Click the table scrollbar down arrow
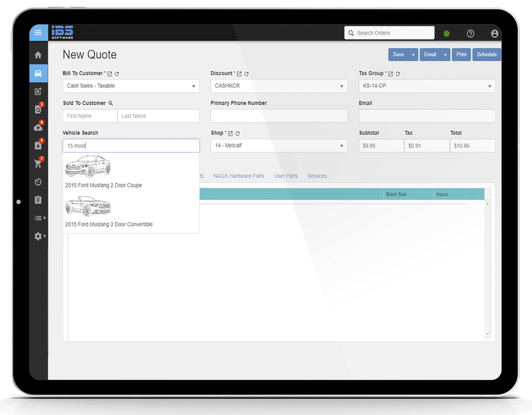The width and height of the screenshot is (532, 415). click(487, 334)
